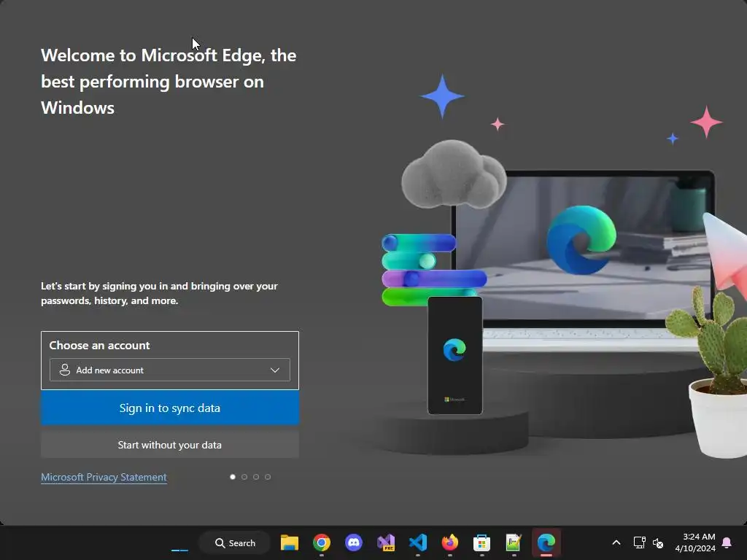Open Microsoft Store from the taskbar
Image resolution: width=747 pixels, height=560 pixels.
point(481,542)
